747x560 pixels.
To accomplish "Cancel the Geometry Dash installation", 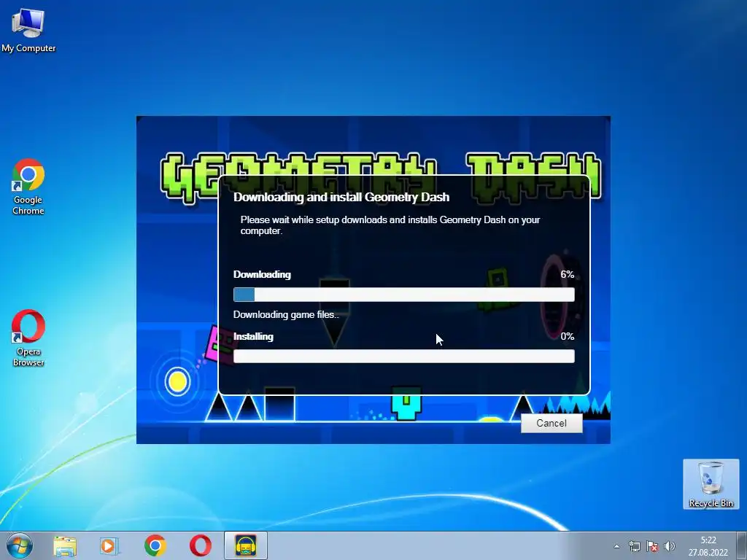I will (551, 424).
